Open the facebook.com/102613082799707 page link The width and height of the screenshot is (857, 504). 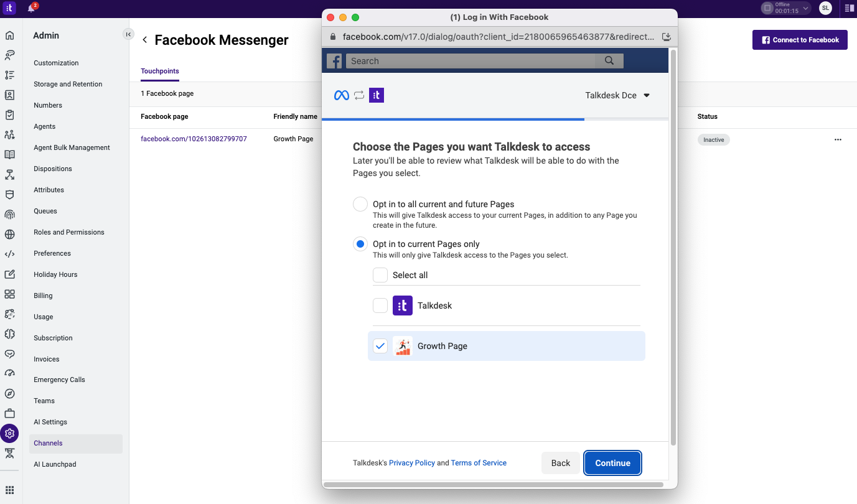click(x=194, y=139)
